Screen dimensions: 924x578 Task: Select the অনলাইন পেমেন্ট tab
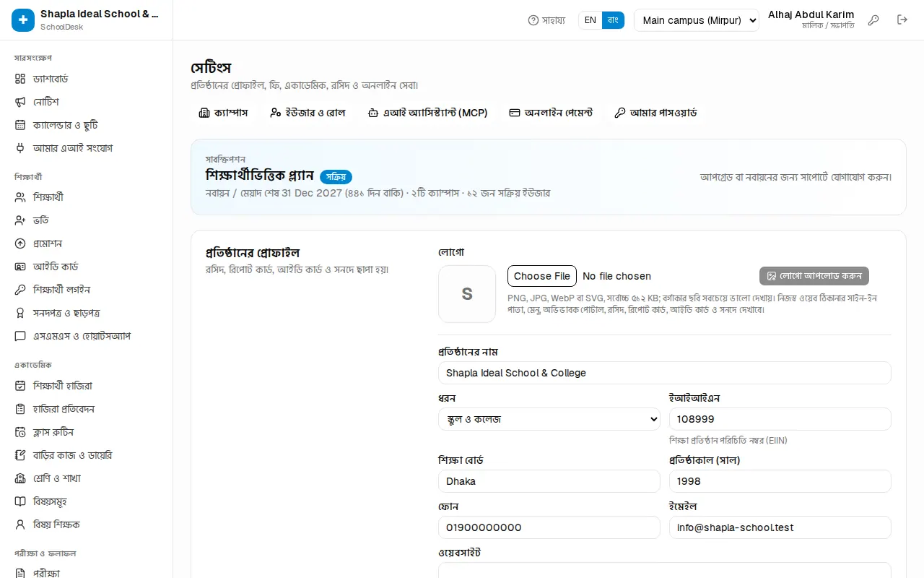(x=551, y=113)
